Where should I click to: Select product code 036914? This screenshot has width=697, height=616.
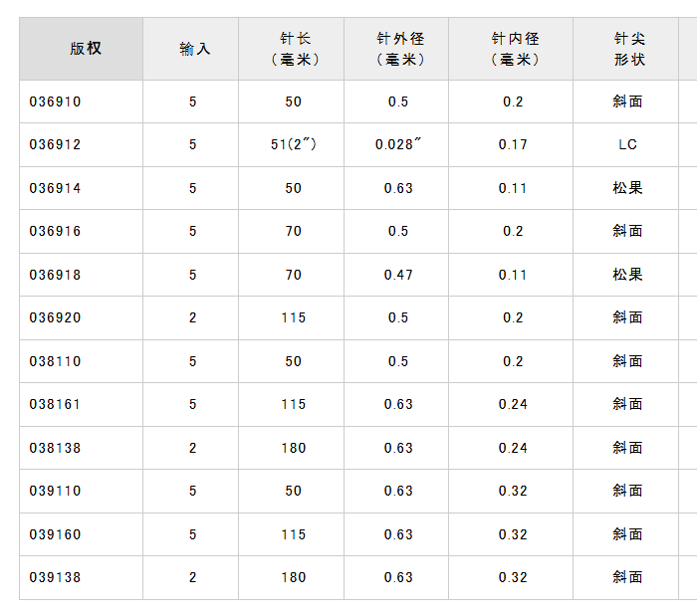(56, 188)
